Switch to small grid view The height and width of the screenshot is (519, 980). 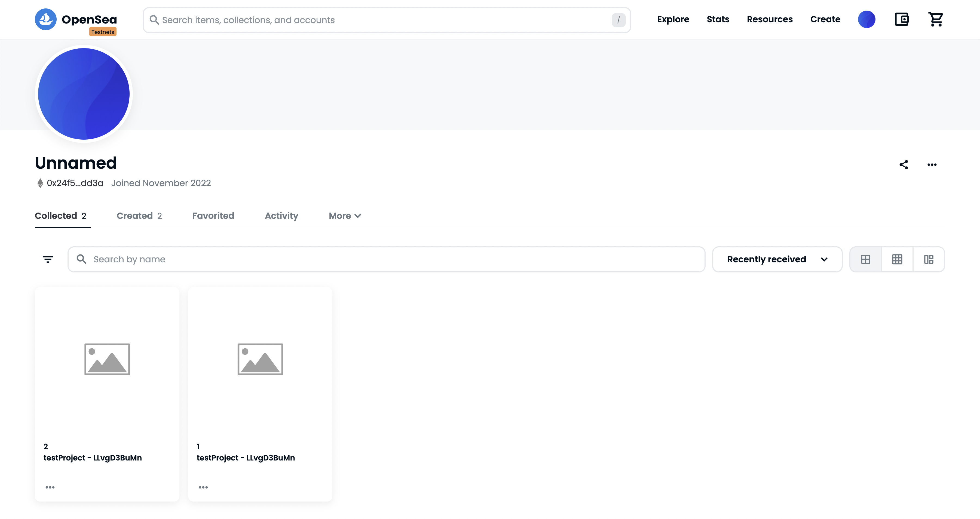[897, 259]
